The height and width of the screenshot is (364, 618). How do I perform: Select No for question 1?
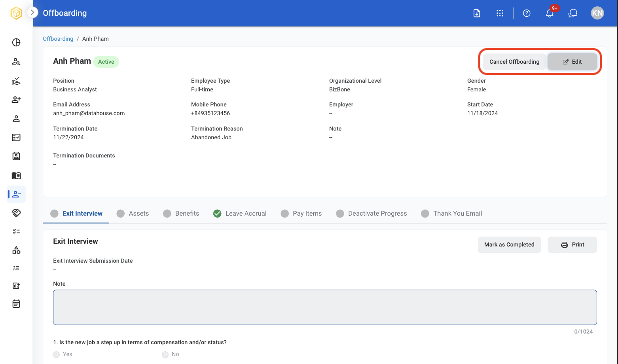[165, 355]
